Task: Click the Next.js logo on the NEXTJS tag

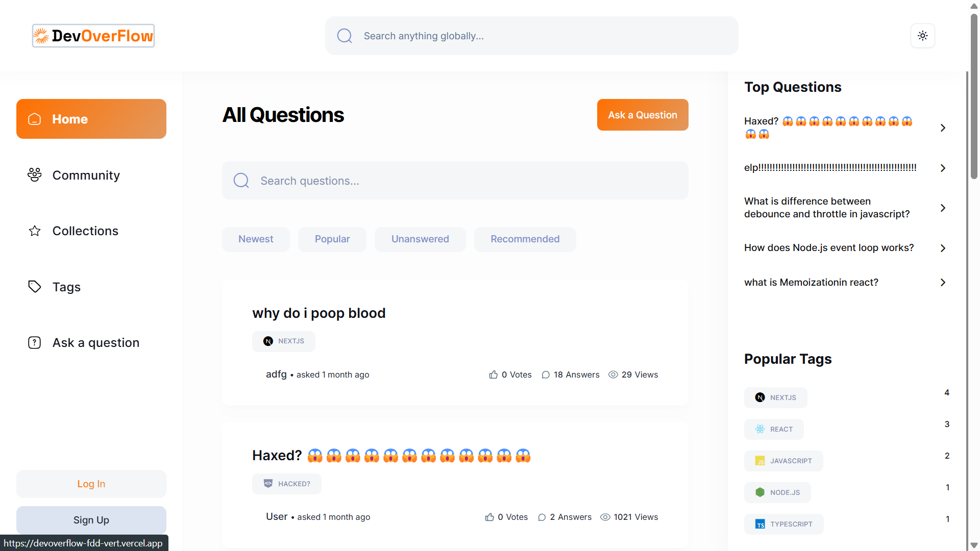Action: 760,397
